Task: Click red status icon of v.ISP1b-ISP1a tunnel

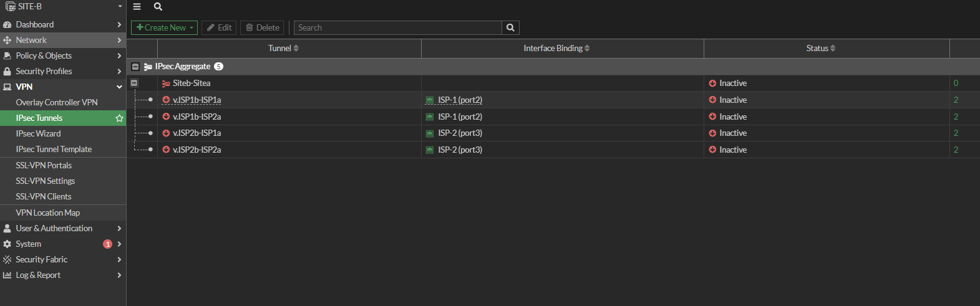Action: pos(166,100)
